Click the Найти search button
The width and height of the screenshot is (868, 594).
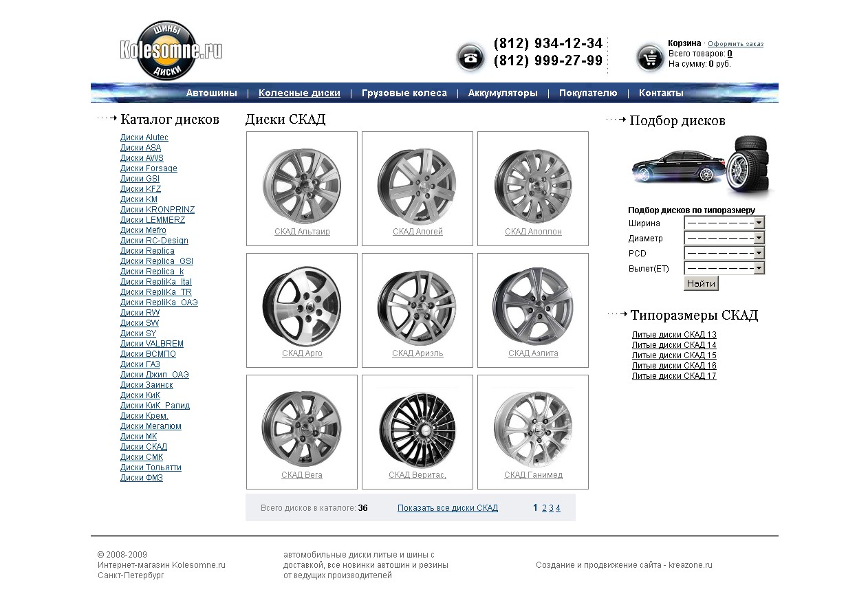pyautogui.click(x=701, y=283)
